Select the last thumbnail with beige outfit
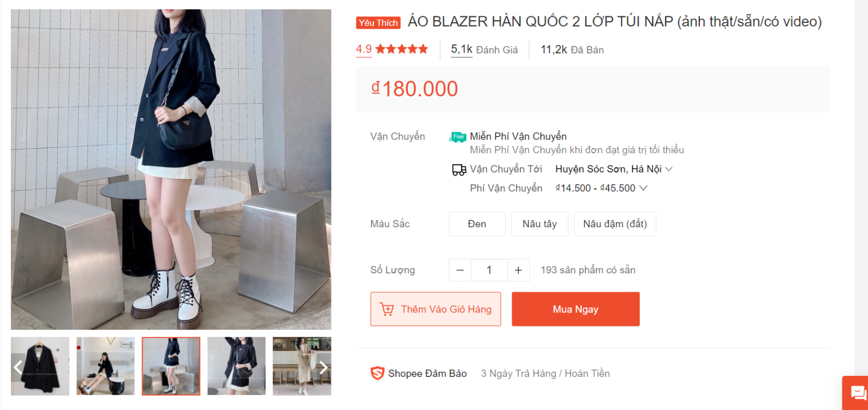868x410 pixels. [x=302, y=366]
